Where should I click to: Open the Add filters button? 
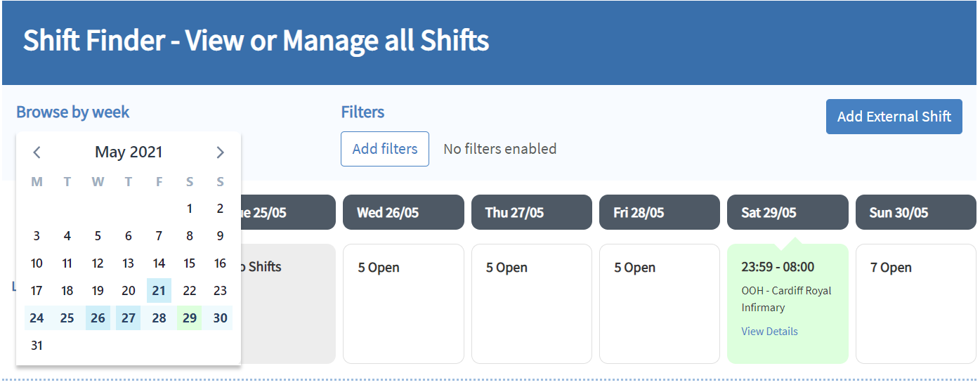pyautogui.click(x=384, y=149)
